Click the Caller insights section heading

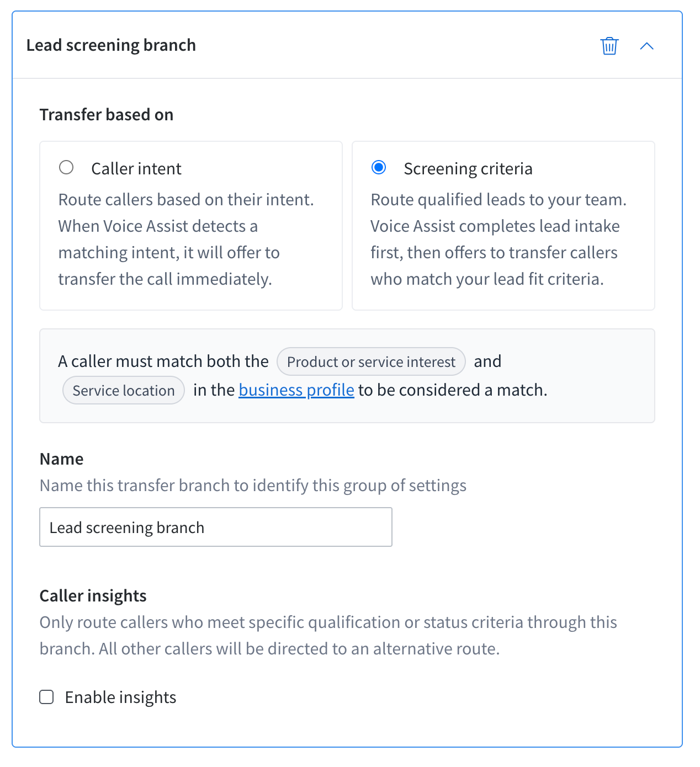coord(93,595)
